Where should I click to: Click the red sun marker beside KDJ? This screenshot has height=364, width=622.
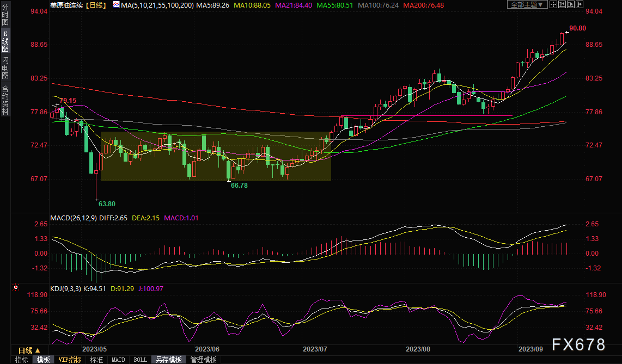click(16, 287)
